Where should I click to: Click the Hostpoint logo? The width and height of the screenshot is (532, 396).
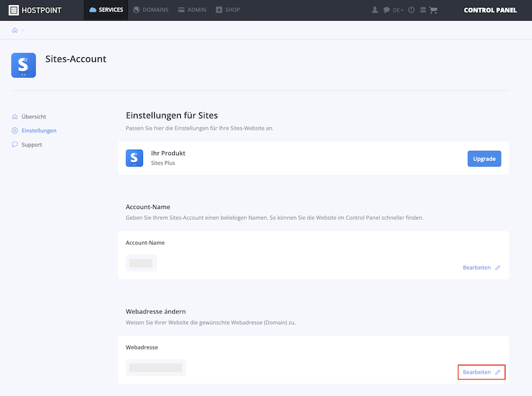click(x=35, y=10)
